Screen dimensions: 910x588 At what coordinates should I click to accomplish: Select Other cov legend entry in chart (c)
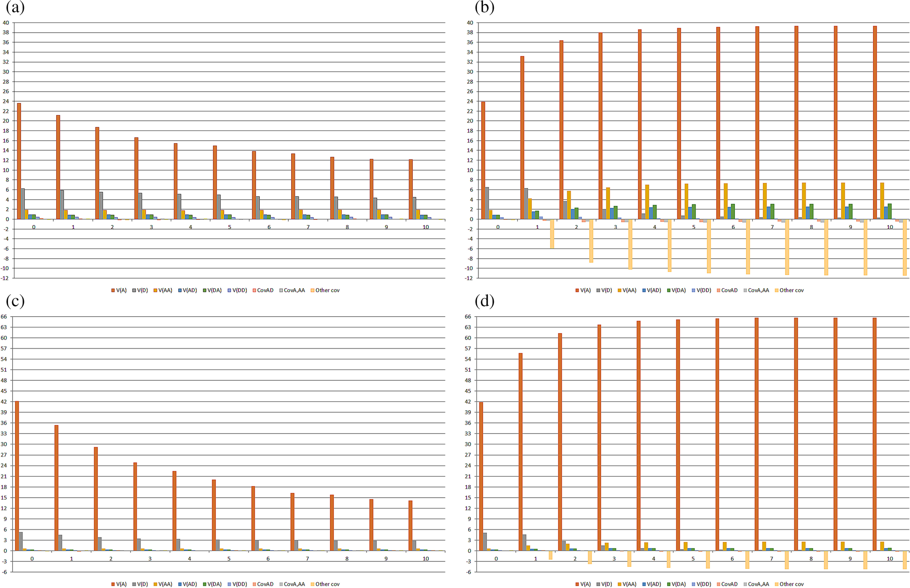325,584
